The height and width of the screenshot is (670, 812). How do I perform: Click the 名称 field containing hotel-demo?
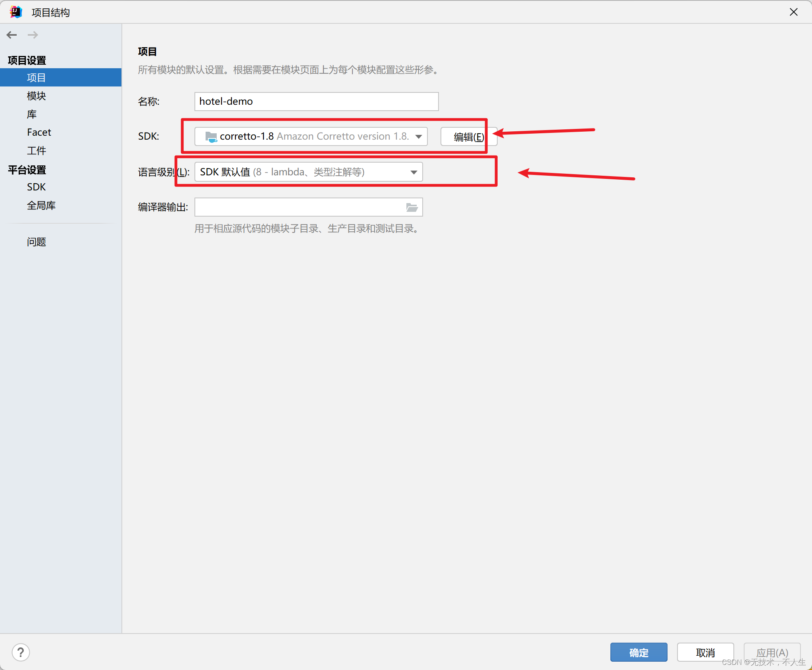pos(316,102)
